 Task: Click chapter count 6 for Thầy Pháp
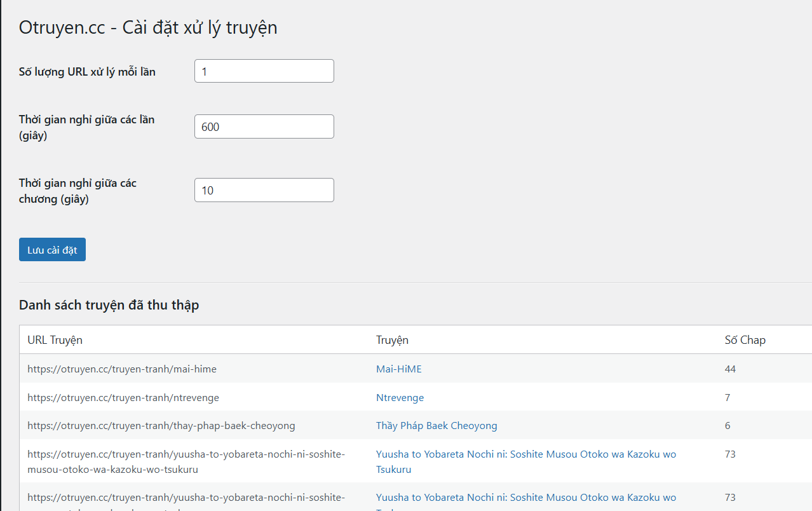727,425
